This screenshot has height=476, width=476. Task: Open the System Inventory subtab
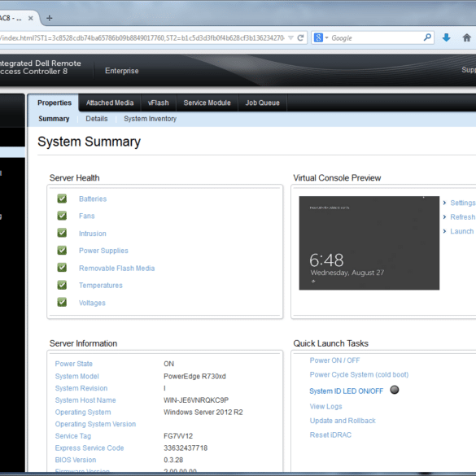[x=150, y=119]
